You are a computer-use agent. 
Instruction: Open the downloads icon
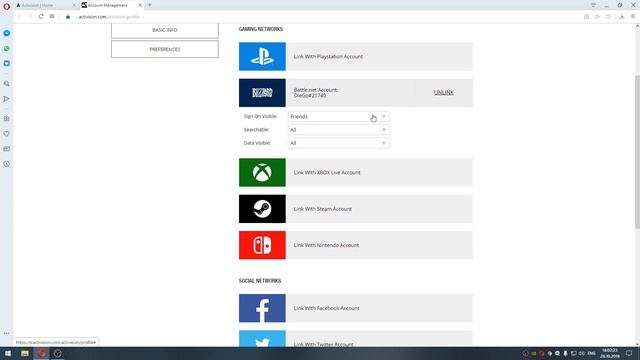pos(622,17)
